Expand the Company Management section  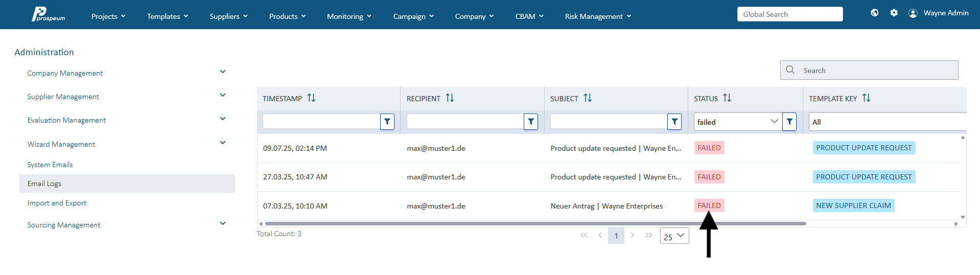[223, 72]
